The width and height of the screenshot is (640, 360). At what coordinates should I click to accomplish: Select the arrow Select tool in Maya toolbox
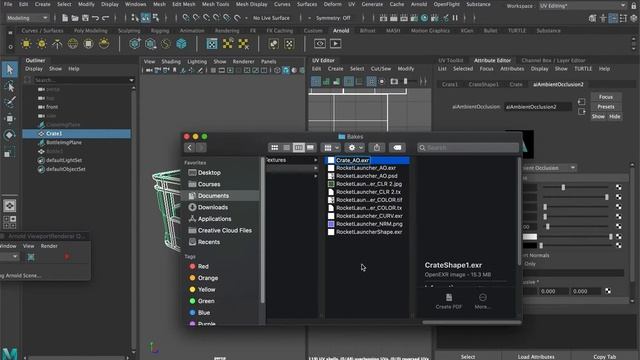click(10, 69)
